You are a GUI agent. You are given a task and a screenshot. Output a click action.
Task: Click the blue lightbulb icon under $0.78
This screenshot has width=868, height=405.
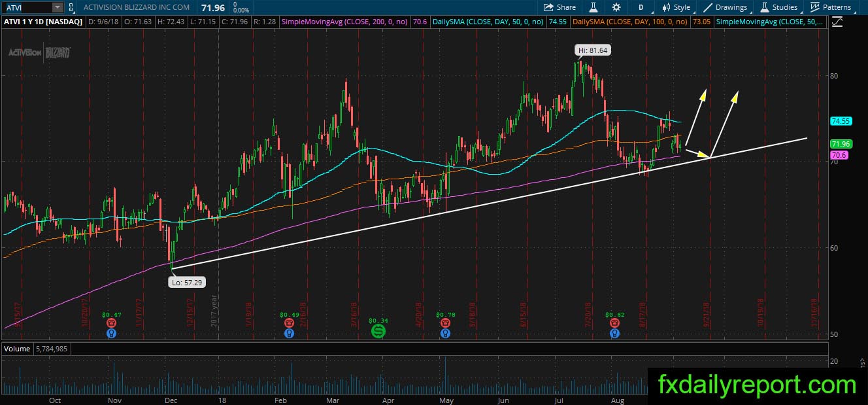[445, 333]
